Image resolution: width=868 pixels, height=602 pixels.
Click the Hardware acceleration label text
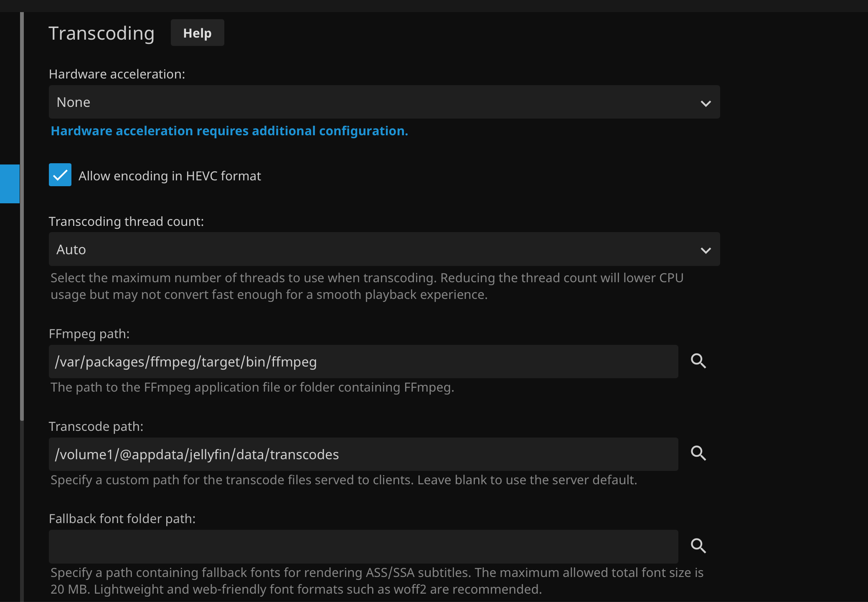[x=117, y=74]
